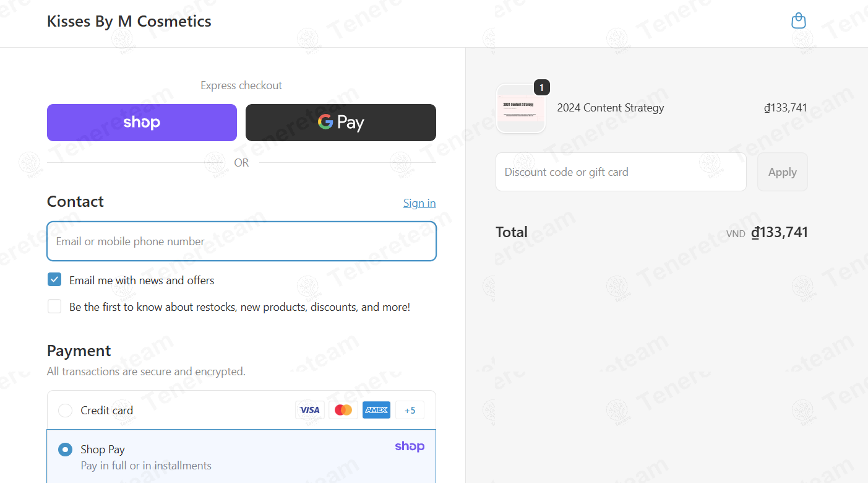Apply the discount code
The width and height of the screenshot is (868, 483).
(783, 172)
